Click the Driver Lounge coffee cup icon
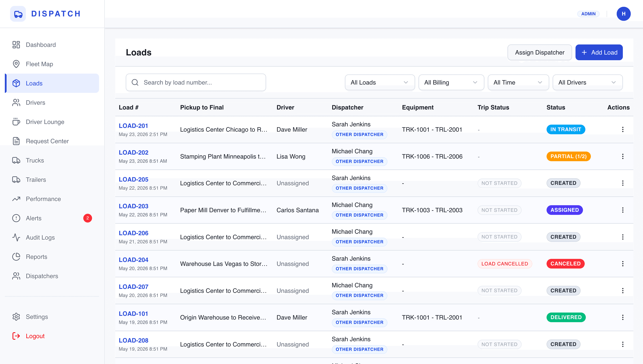The width and height of the screenshot is (643, 364). 16,122
